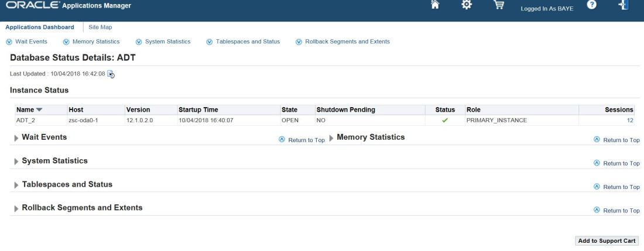Image resolution: width=644 pixels, height=251 pixels.
Task: Click the Rollback Segments anchor arrow icon
Action: [299, 42]
